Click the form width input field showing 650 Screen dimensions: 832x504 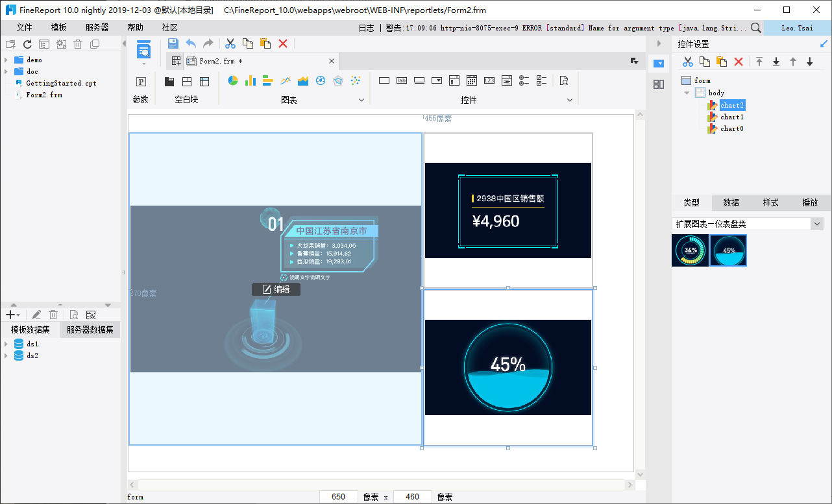pyautogui.click(x=338, y=497)
